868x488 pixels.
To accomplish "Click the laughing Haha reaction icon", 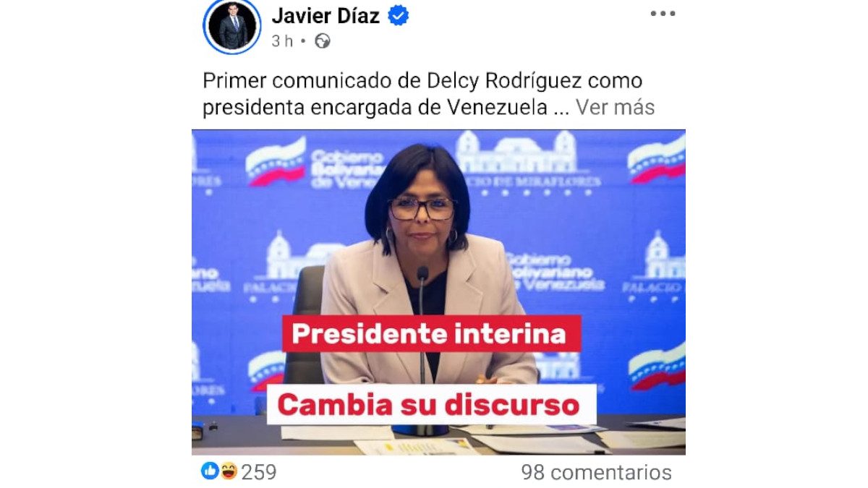I will coord(229,471).
